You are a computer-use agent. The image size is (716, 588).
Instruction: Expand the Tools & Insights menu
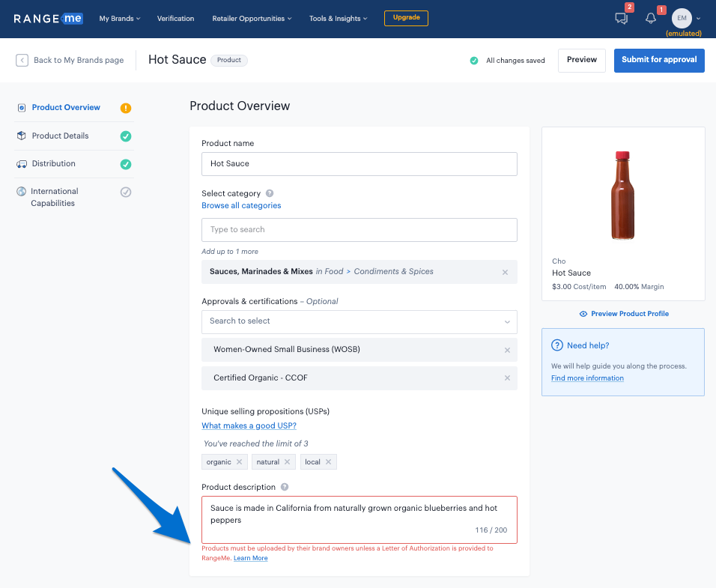coord(338,19)
